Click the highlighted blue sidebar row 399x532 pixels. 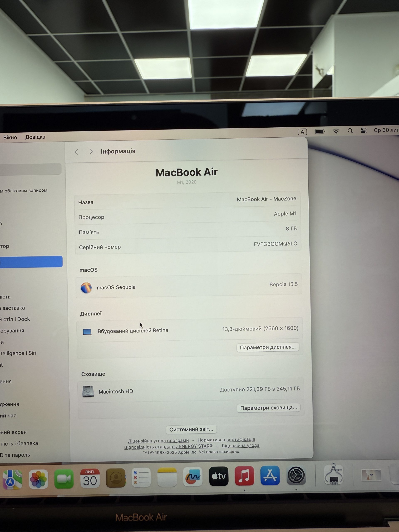(x=31, y=262)
